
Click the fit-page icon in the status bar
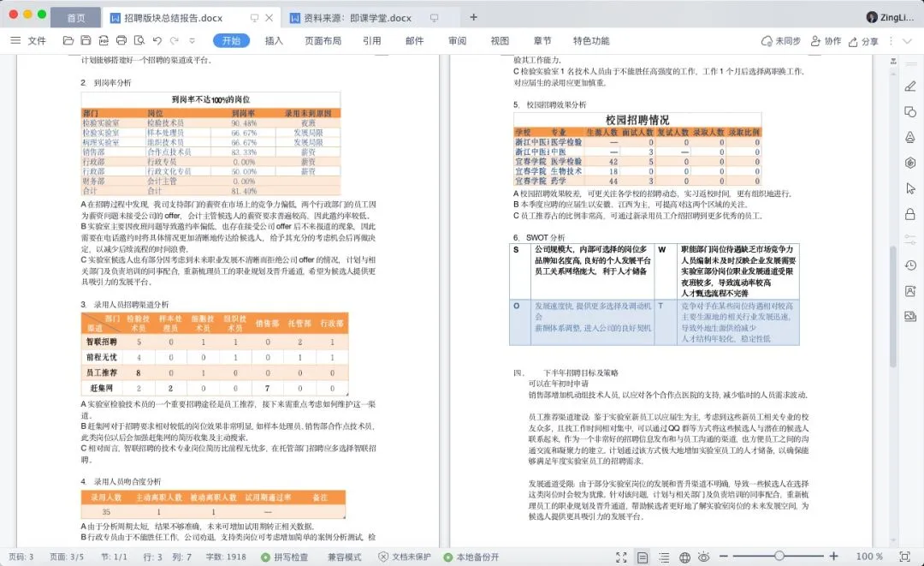pos(905,557)
